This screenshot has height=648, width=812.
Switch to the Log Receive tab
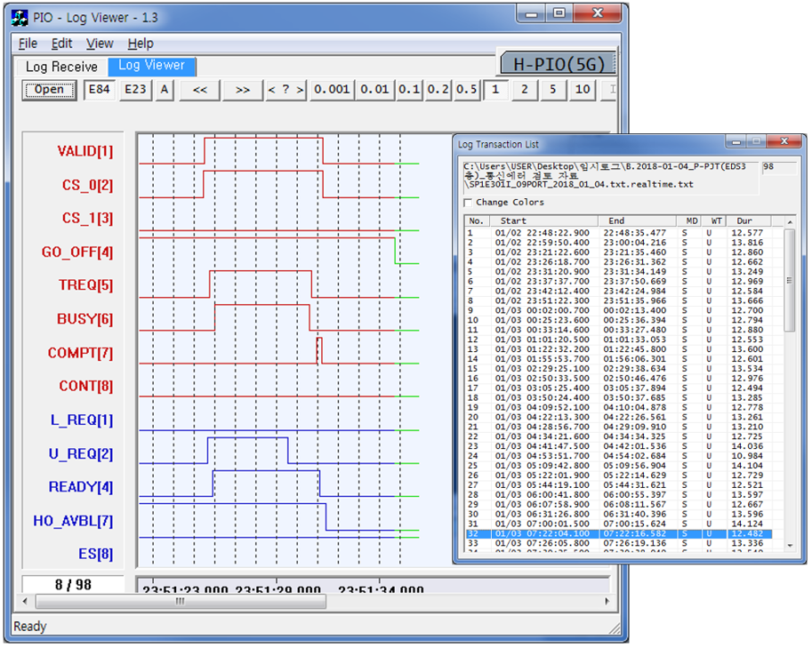(x=61, y=67)
